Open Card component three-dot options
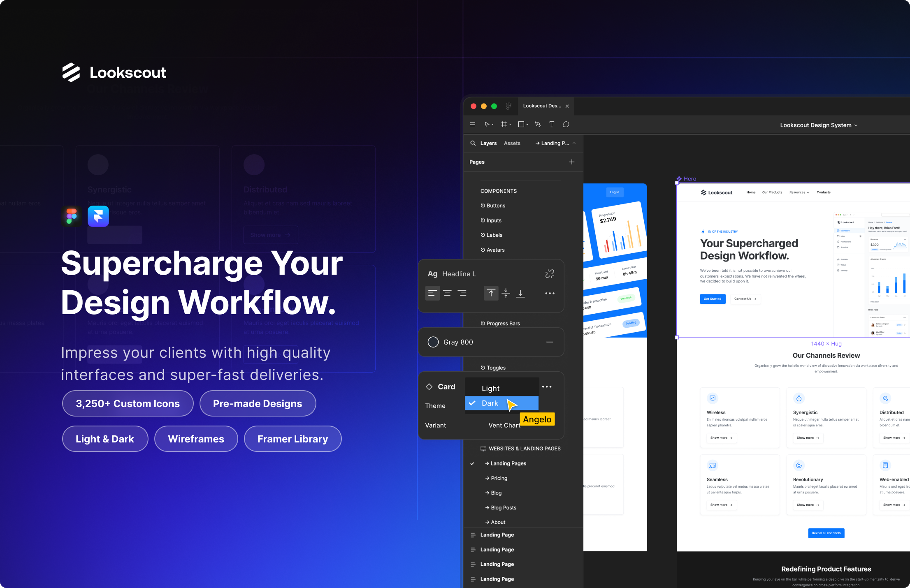Image resolution: width=910 pixels, height=588 pixels. pos(547,387)
